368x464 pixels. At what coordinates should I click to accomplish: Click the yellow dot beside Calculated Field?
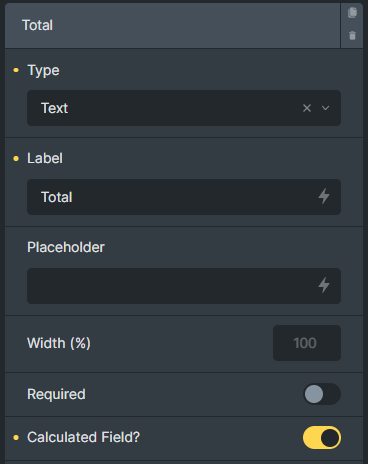[16, 437]
